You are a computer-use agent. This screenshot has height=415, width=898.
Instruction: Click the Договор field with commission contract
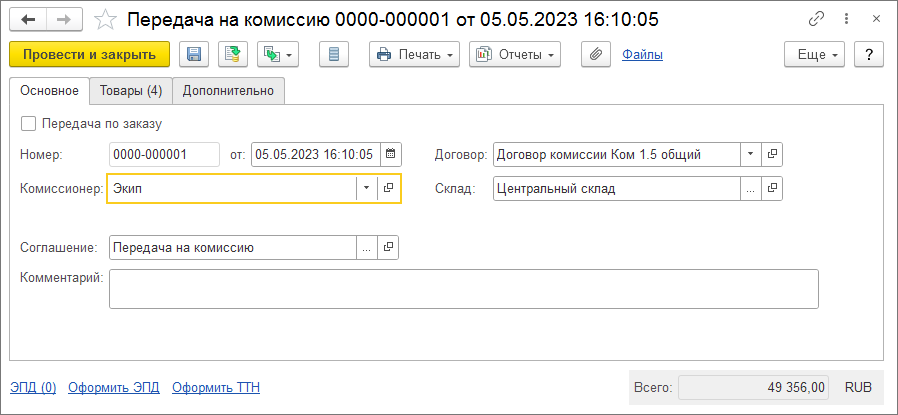617,155
